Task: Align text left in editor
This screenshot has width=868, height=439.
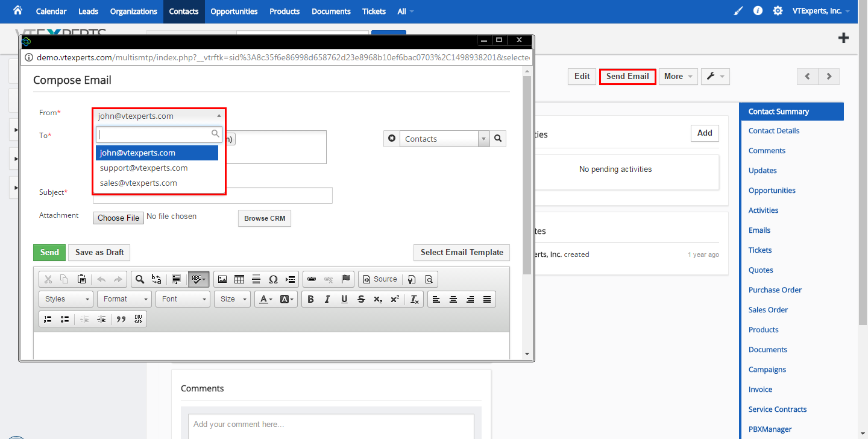Action: click(436, 299)
